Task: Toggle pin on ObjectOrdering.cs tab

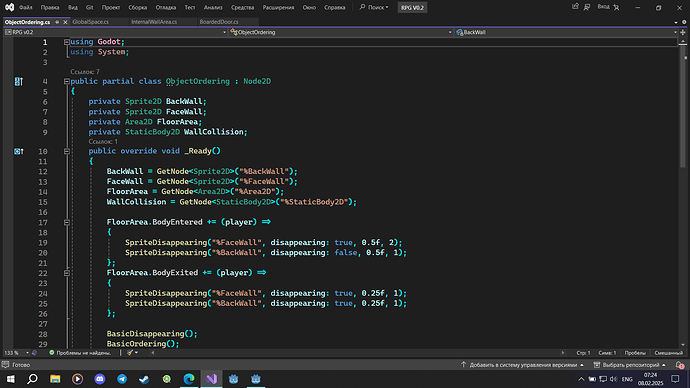Action: tap(57, 22)
